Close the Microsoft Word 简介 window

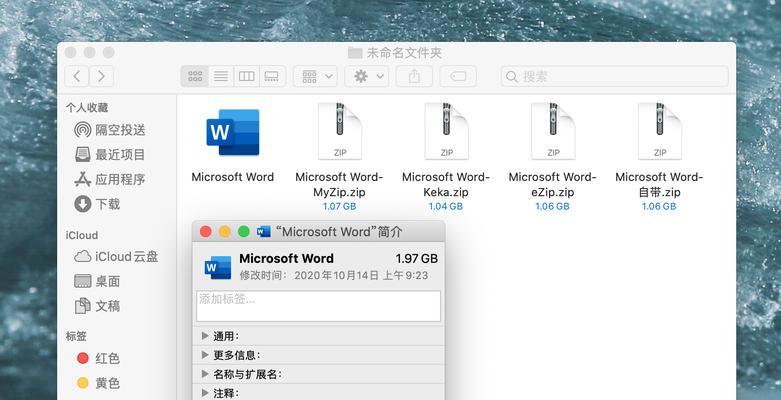pyautogui.click(x=205, y=232)
